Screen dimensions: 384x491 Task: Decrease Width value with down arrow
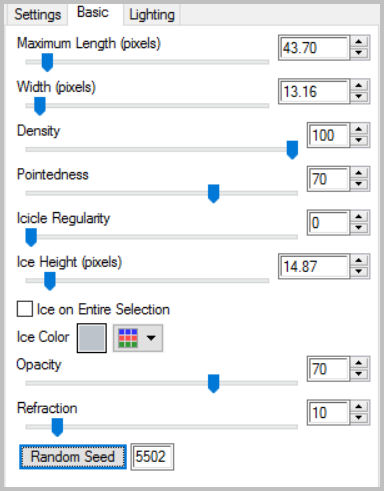pos(359,97)
